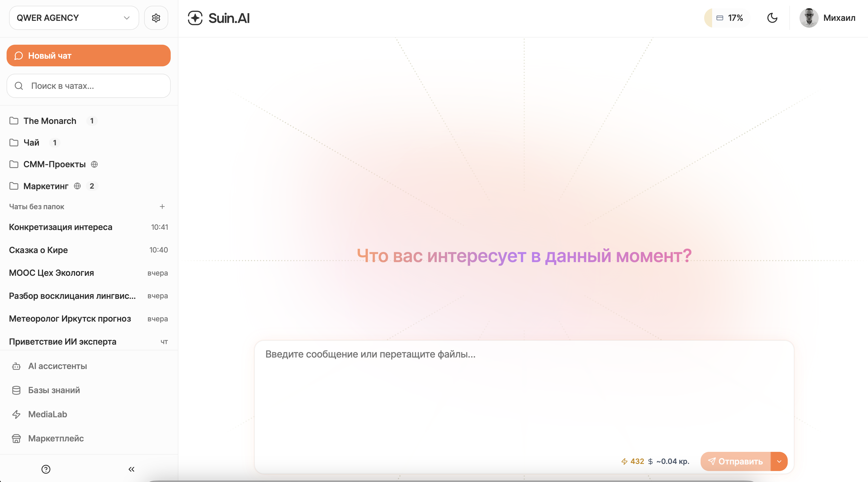This screenshot has width=868, height=482.
Task: Click the search icon in chat search
Action: click(x=19, y=86)
